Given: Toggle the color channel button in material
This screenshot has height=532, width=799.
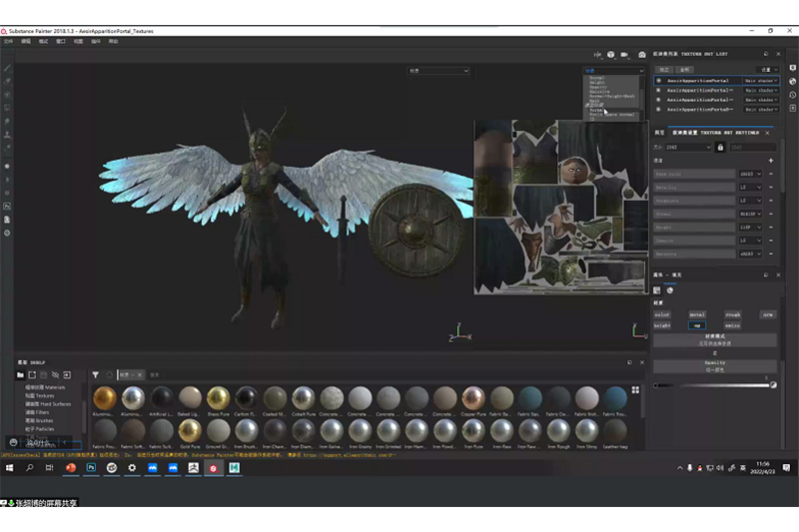Looking at the screenshot, I should point(662,313).
